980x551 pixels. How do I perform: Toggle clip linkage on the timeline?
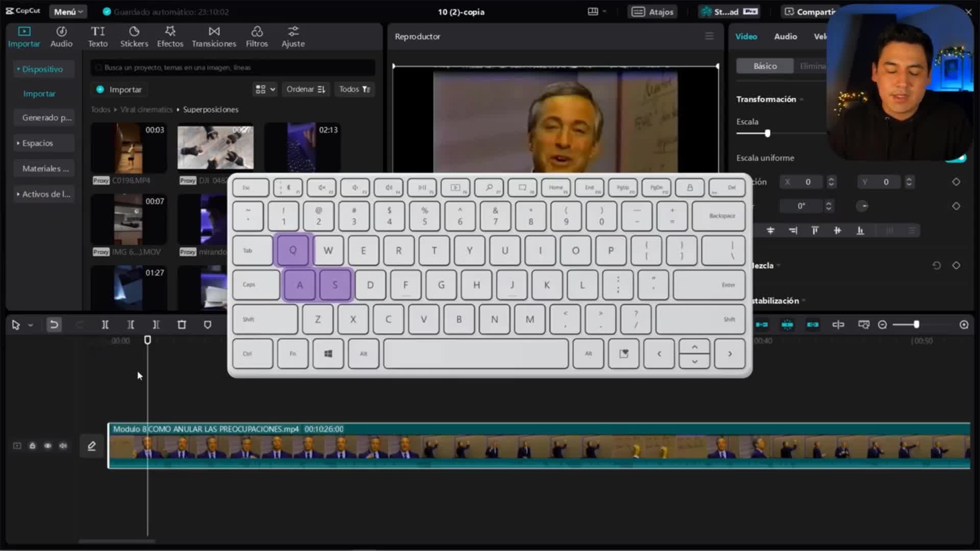point(813,325)
